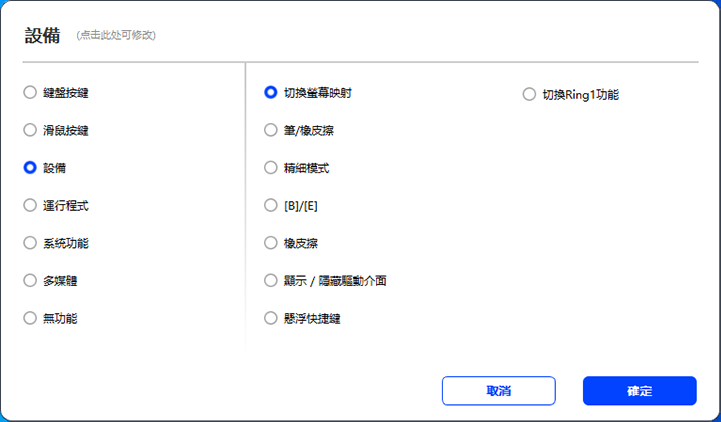This screenshot has width=721, height=422.
Task: Select the [B]/[E] radio option
Action: coord(270,205)
